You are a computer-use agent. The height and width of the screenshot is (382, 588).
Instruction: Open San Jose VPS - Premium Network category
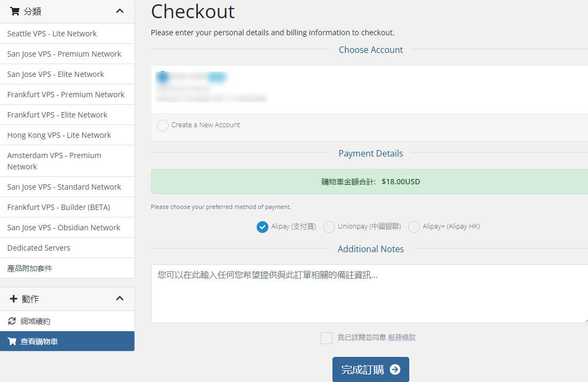67,54
